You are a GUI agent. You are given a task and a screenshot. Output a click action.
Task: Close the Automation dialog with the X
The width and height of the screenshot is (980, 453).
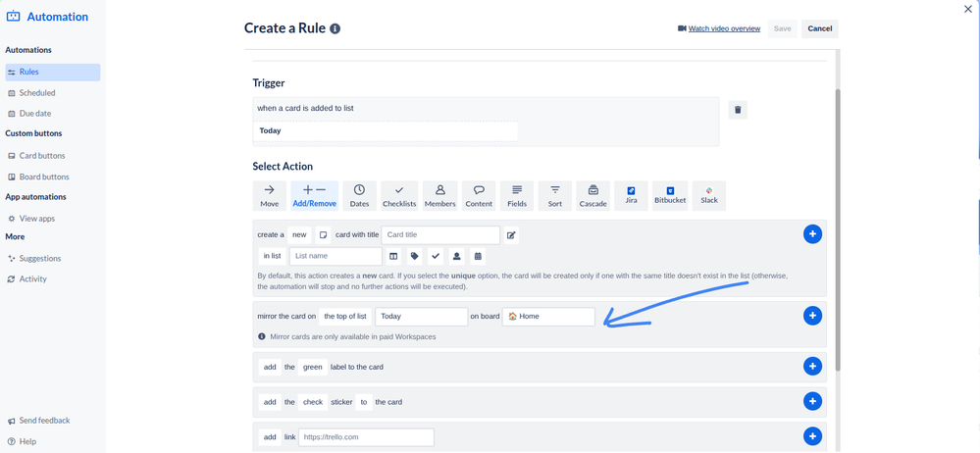[x=968, y=10]
